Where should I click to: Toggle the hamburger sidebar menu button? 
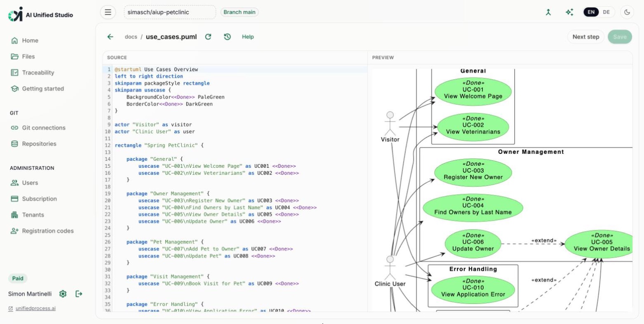click(x=108, y=12)
